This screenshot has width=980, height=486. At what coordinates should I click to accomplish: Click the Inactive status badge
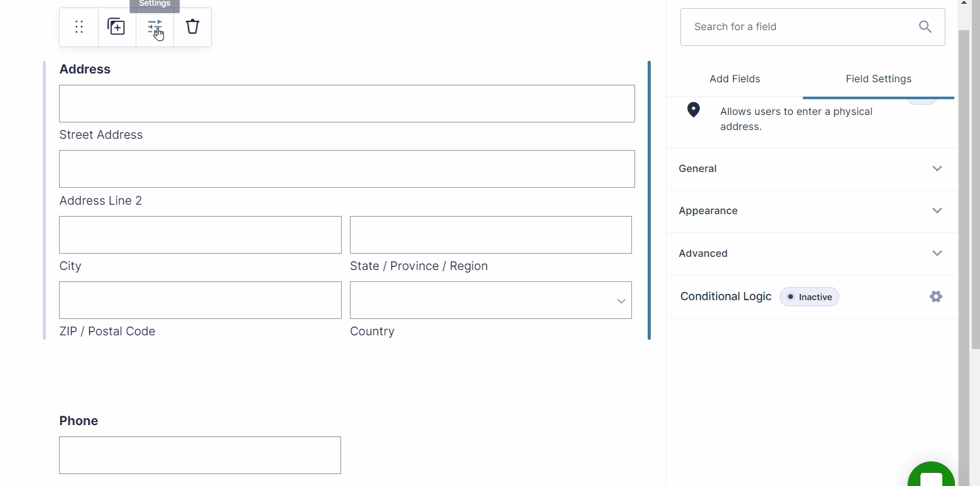[809, 297]
